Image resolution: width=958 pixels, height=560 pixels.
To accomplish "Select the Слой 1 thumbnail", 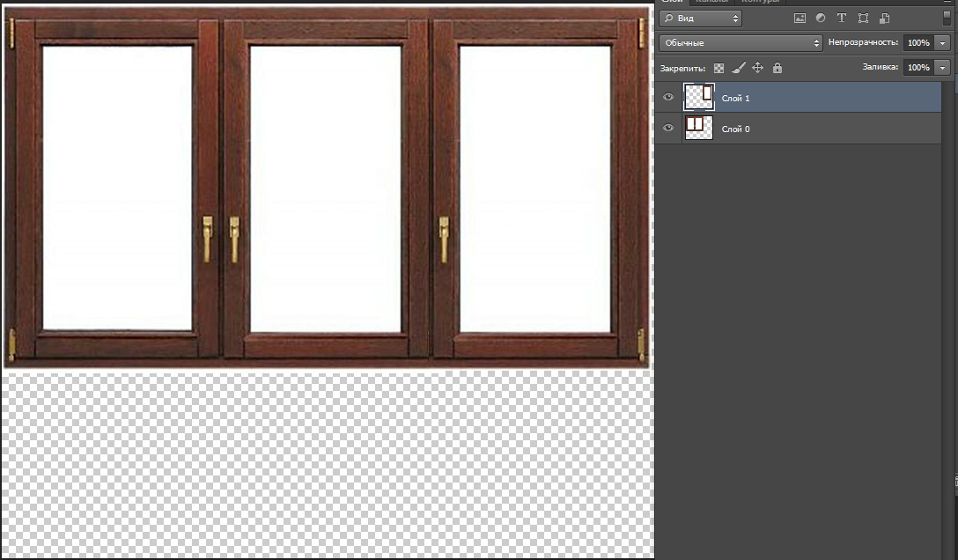I will (x=699, y=97).
